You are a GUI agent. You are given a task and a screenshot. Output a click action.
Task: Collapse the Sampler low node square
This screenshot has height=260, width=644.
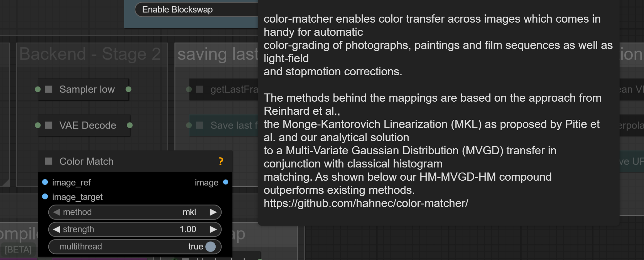coord(49,89)
